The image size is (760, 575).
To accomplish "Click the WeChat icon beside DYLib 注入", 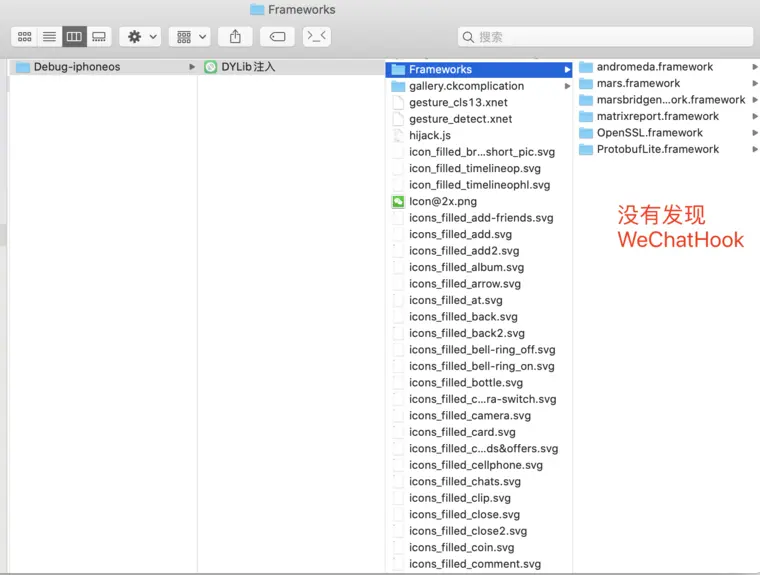I will (x=210, y=67).
